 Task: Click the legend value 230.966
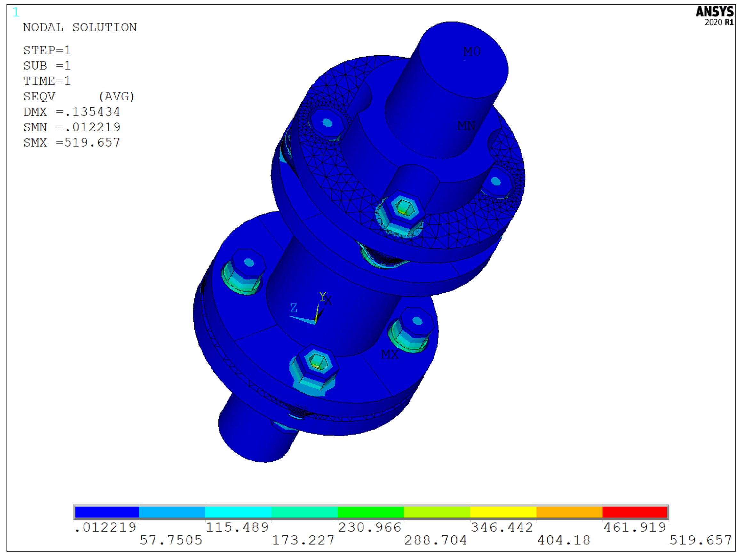(x=370, y=527)
